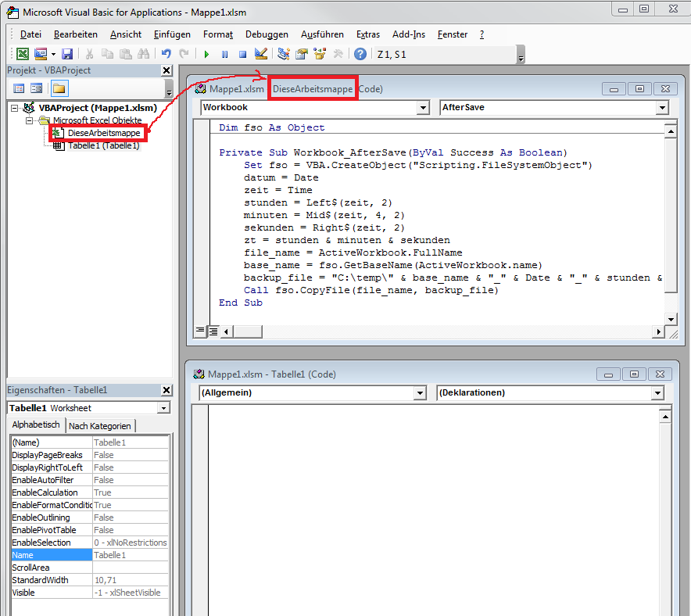
Task: Switch to Full Module View in DieseArbeitsmappe window
Action: (x=213, y=331)
